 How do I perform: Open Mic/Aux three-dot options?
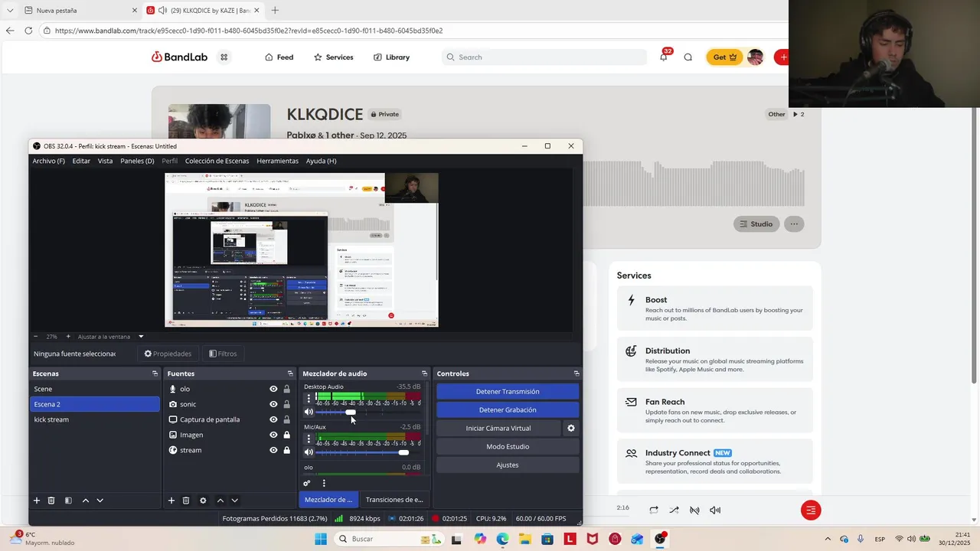click(x=309, y=439)
